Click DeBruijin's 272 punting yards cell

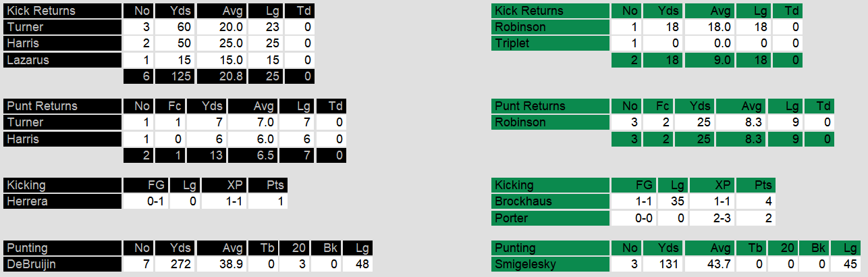[x=175, y=264]
